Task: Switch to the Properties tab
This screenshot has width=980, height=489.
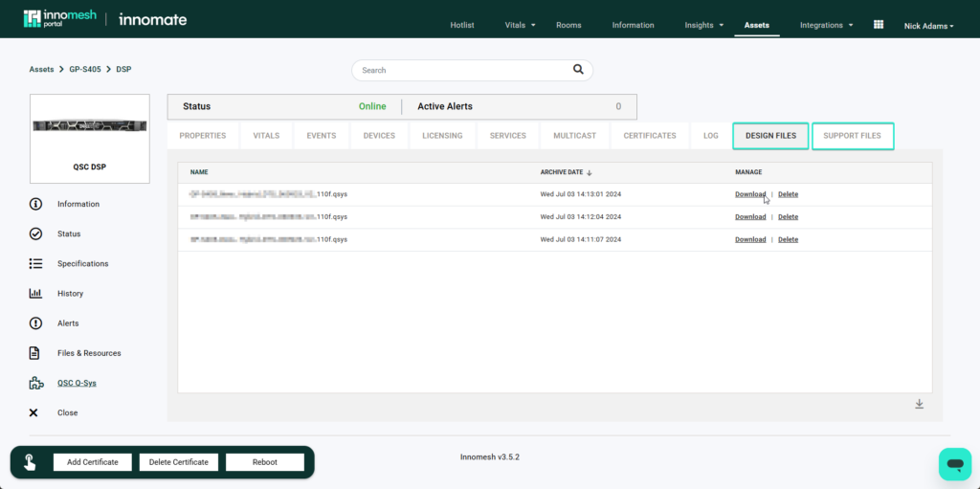Action: point(203,136)
